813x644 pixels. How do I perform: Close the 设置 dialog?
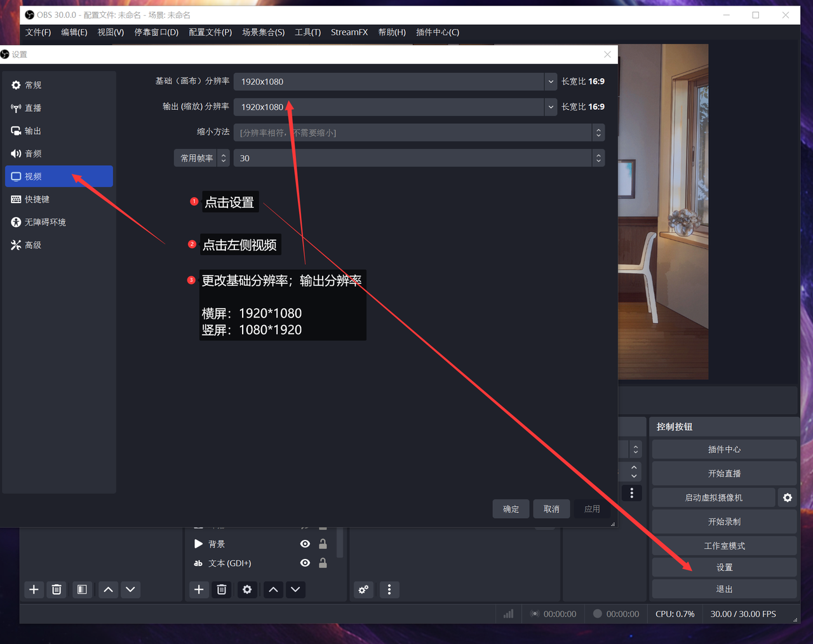click(607, 55)
